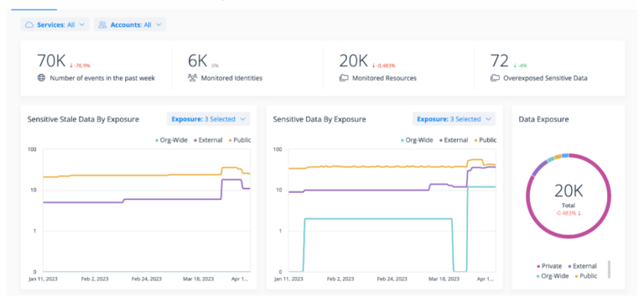Toggle External legend in Sensitive Data By Exposure chart
The height and width of the screenshot is (303, 644).
453,140
